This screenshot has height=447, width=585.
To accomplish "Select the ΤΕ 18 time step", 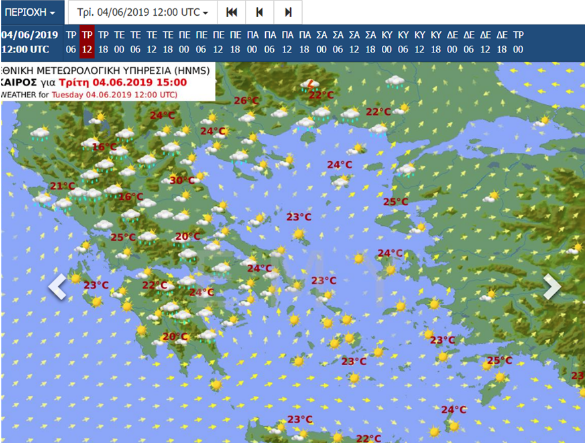I will (168, 42).
